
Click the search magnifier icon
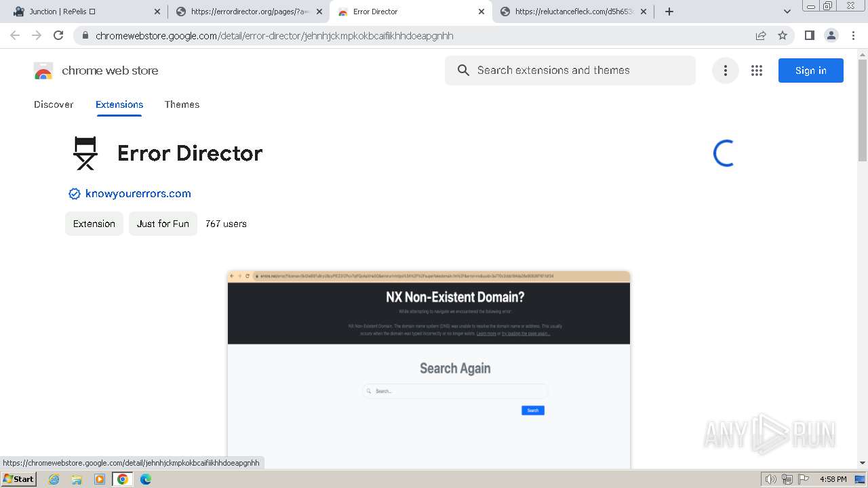[x=463, y=70]
